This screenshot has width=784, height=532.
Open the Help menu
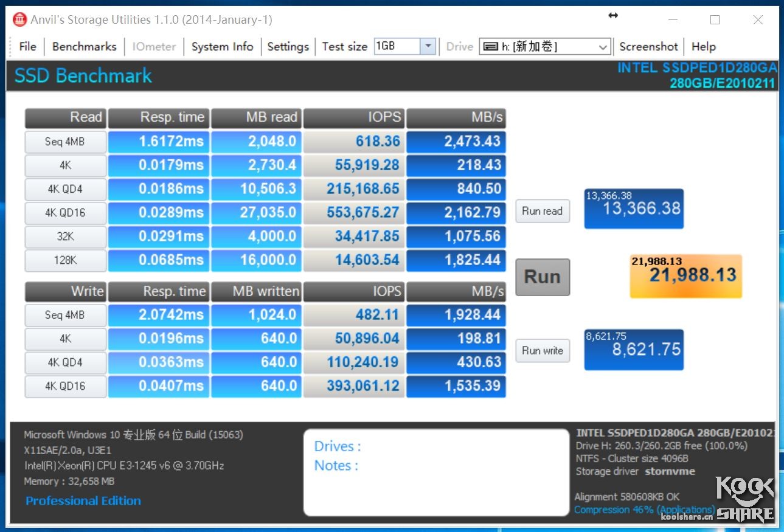click(704, 46)
